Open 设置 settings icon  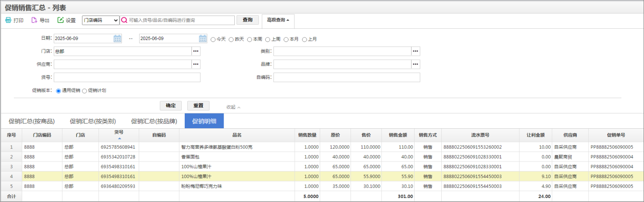click(60, 20)
